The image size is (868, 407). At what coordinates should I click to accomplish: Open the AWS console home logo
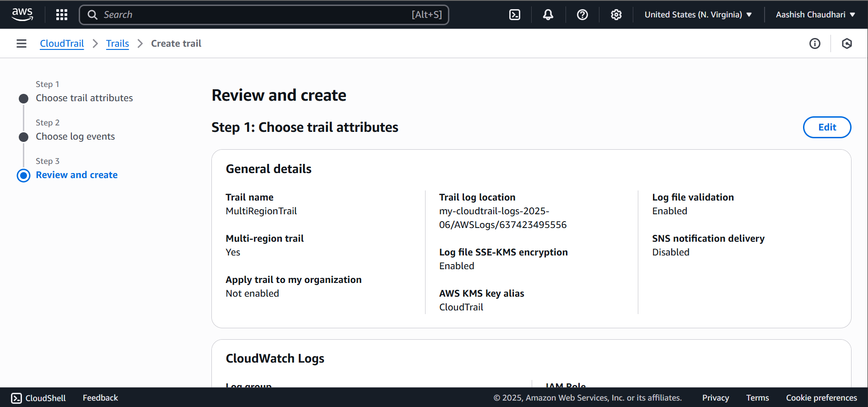22,15
